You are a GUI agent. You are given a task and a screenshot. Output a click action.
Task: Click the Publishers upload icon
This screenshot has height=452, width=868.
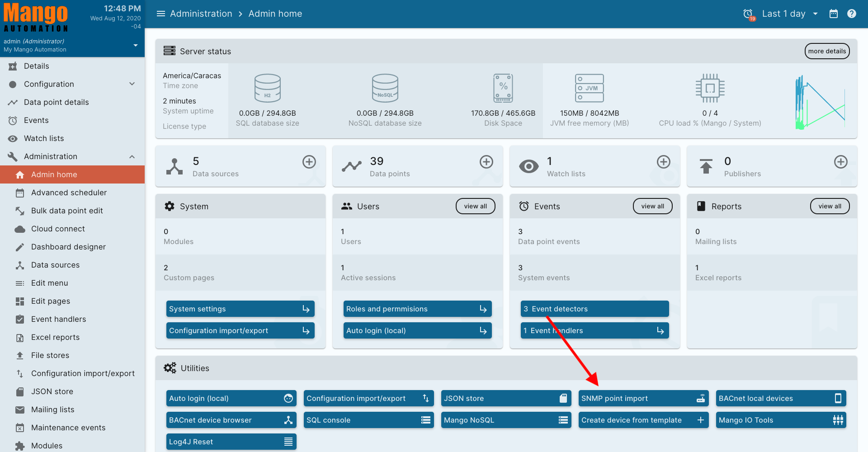pos(706,166)
